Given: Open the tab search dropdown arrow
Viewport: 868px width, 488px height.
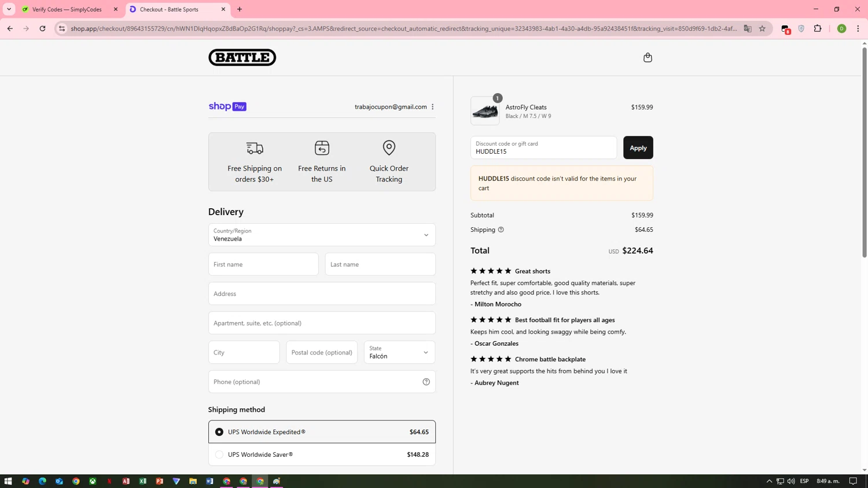Looking at the screenshot, I should pos(9,9).
